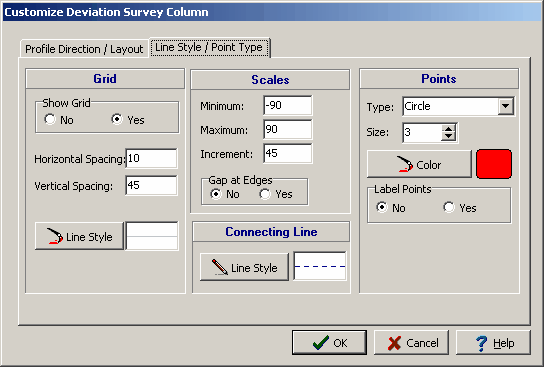This screenshot has width=544, height=367.
Task: Click the dashed Connecting Line preview
Action: (320, 266)
